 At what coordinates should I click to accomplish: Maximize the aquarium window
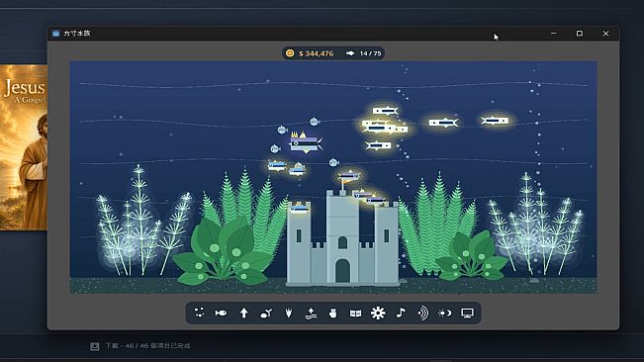tap(580, 34)
